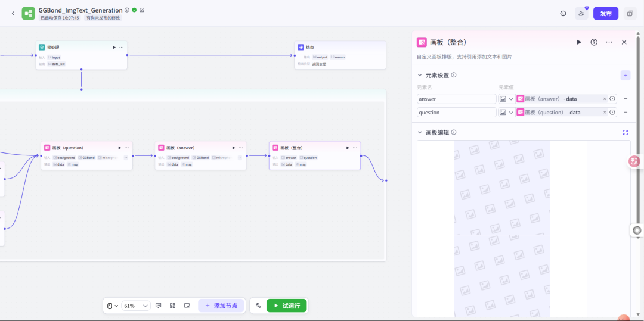Click the 发布 publish button

(x=606, y=14)
